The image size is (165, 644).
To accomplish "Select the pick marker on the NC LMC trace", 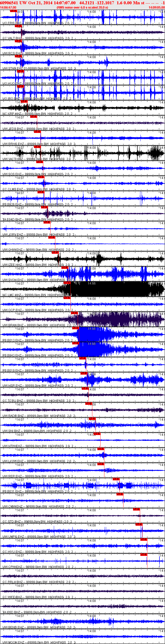I will (67, 283).
